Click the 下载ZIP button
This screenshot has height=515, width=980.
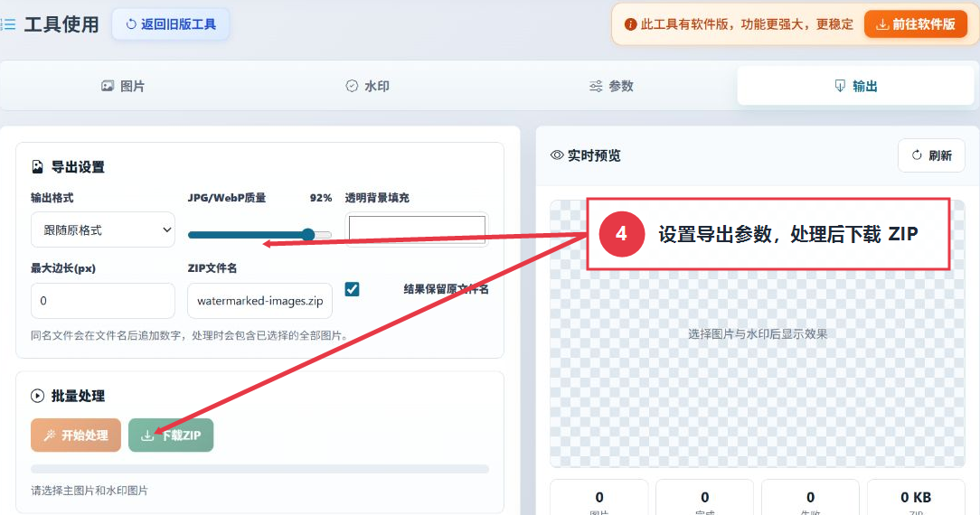(171, 435)
